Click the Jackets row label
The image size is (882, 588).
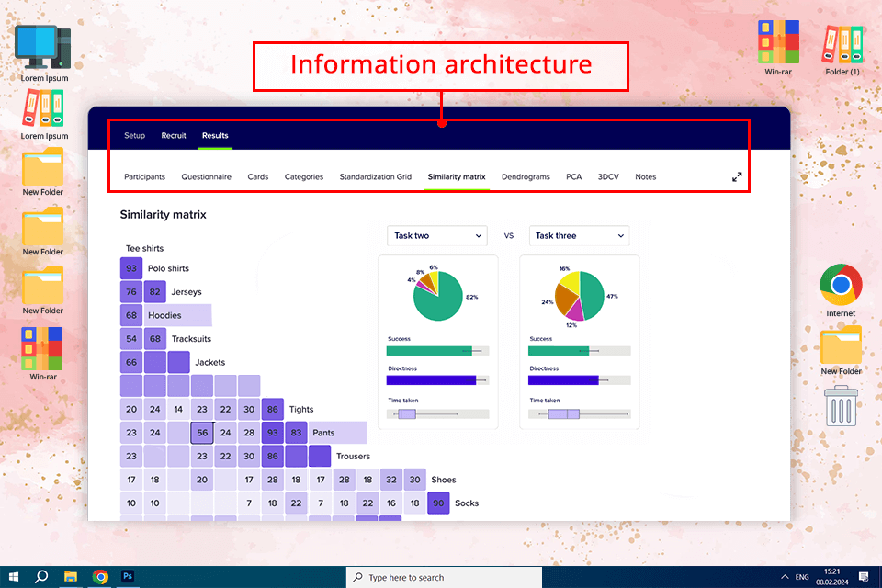click(209, 362)
